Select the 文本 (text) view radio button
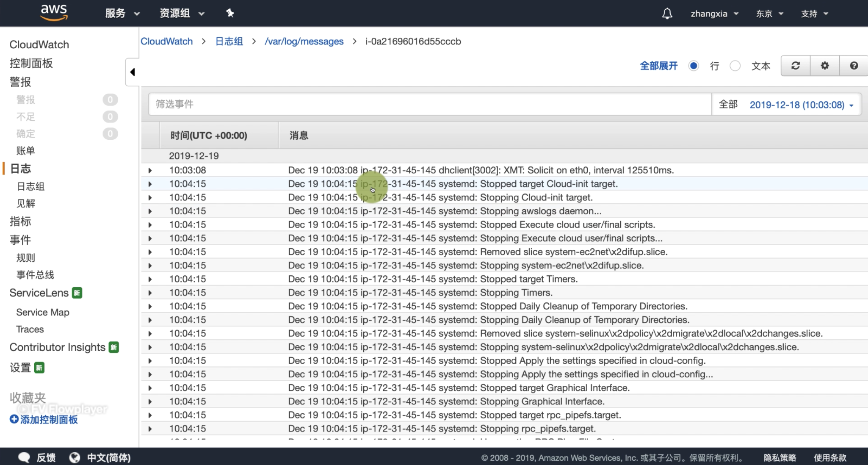This screenshot has height=465, width=868. 735,66
